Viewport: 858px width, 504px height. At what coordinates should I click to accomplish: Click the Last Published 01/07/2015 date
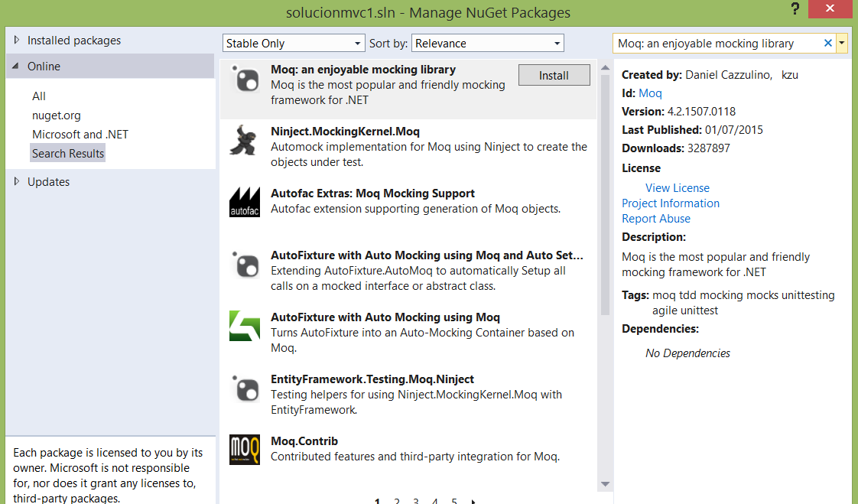tap(734, 130)
